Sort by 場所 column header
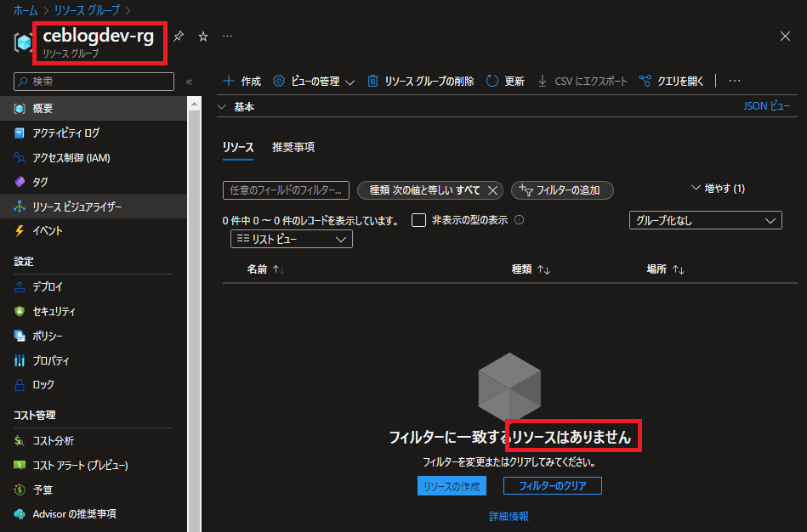807x532 pixels. (666, 269)
